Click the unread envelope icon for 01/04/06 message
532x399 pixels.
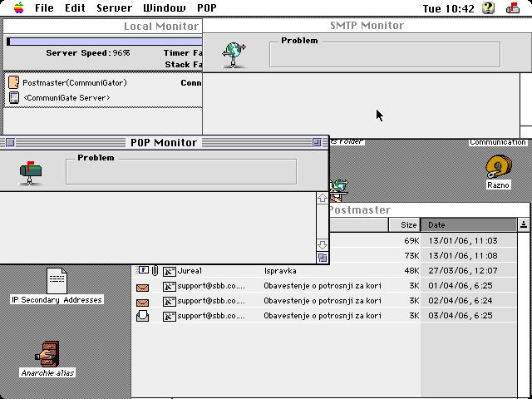click(143, 286)
